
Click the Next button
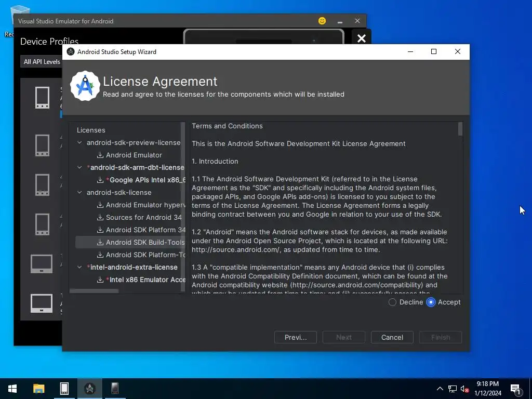(344, 337)
